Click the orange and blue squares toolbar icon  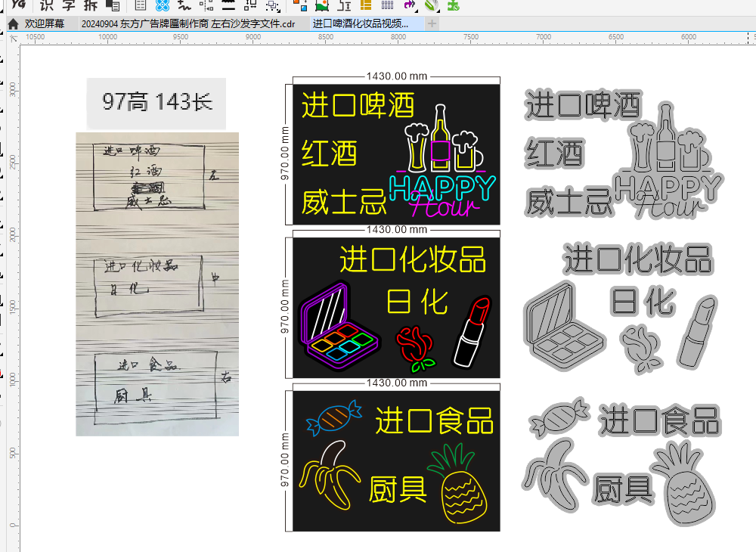(x=300, y=5)
